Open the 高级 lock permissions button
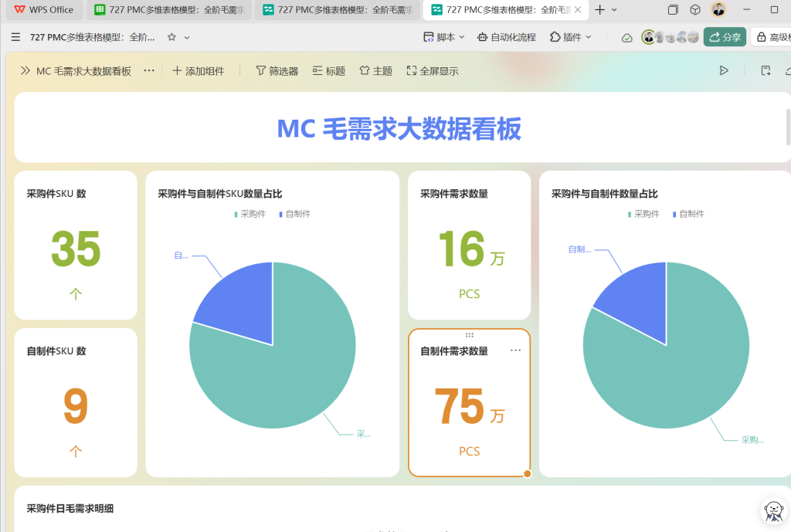 pyautogui.click(x=771, y=37)
